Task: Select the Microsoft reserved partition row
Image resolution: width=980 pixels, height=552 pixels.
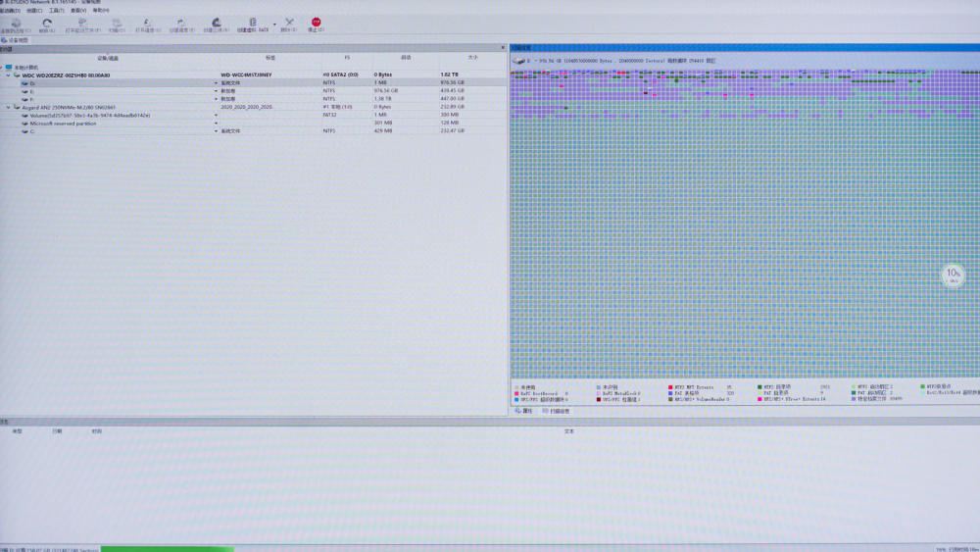Action: click(x=253, y=124)
